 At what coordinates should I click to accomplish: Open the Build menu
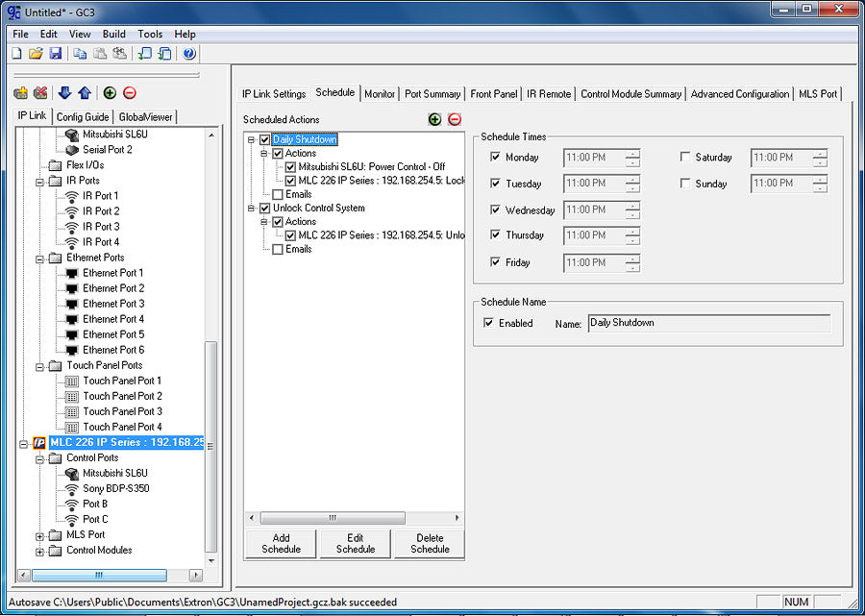coord(114,35)
